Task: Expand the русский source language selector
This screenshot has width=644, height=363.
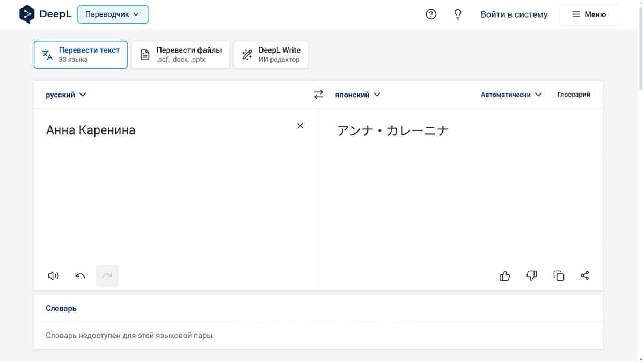Action: (65, 95)
